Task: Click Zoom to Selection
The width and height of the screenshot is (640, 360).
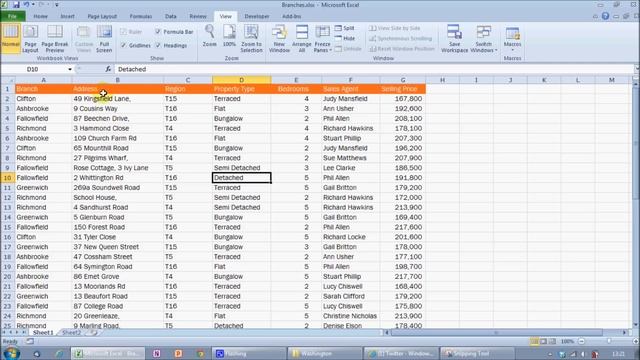Action: click(x=251, y=38)
